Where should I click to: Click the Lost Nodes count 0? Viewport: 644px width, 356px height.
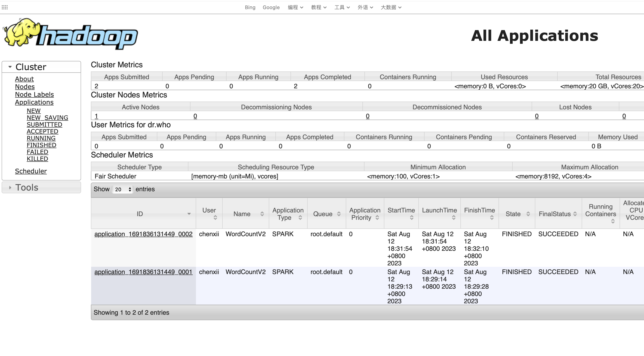coord(537,116)
